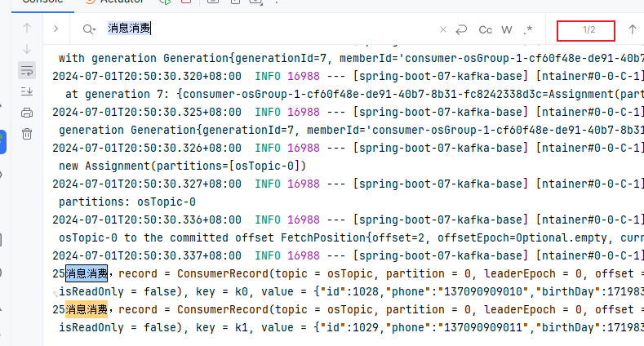Clear the search text with the X icon
This screenshot has width=644, height=346.
coord(442,29)
